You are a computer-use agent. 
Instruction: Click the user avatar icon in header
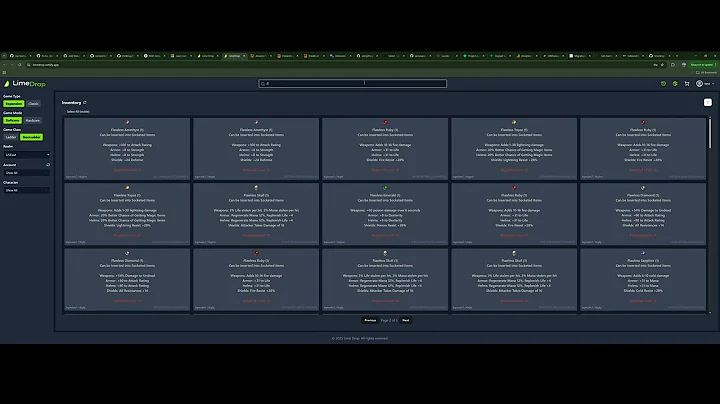point(699,84)
